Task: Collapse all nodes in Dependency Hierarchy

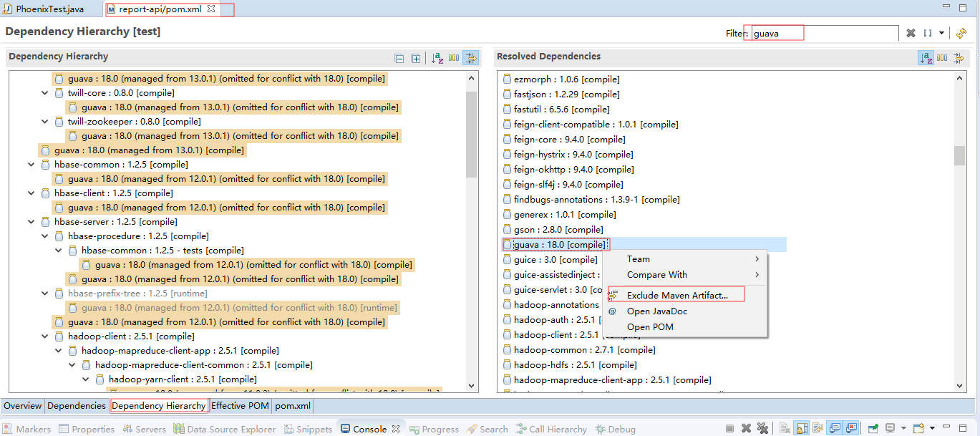Action: click(x=399, y=58)
